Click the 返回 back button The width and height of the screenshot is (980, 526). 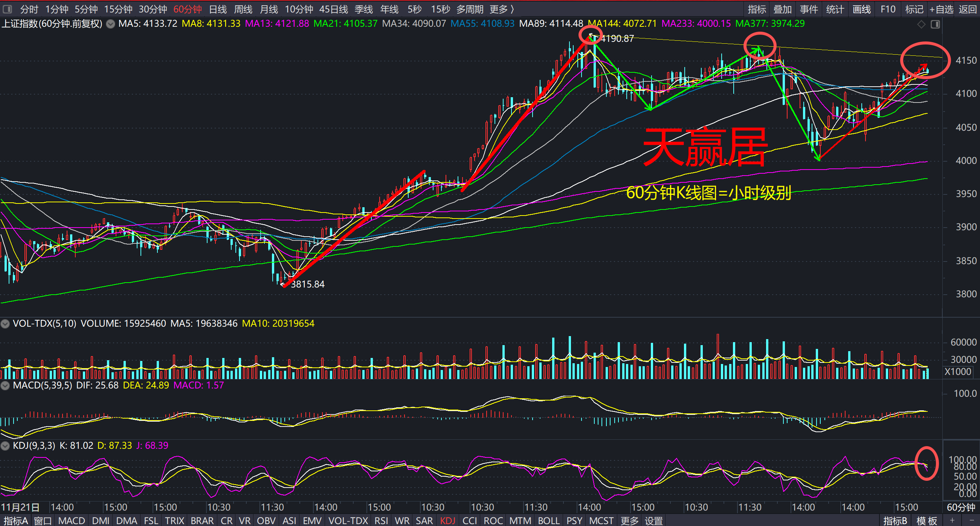(x=968, y=9)
